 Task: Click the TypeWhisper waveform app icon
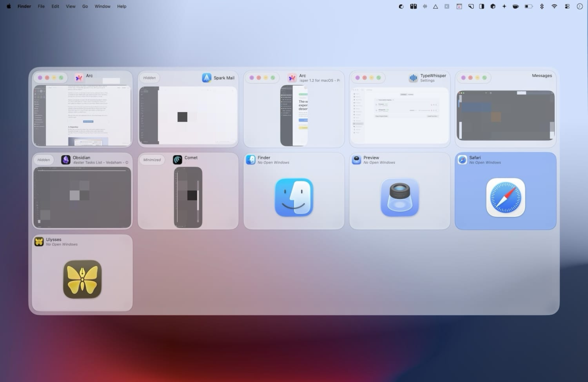click(x=413, y=78)
